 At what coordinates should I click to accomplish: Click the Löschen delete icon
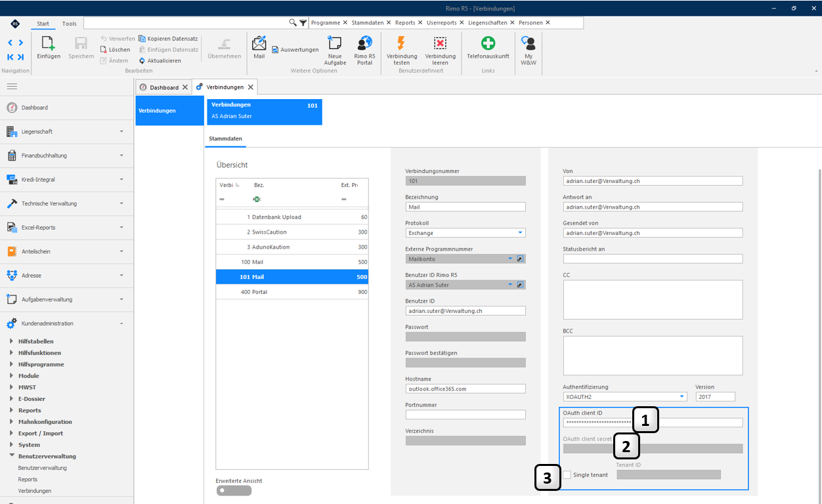pyautogui.click(x=104, y=50)
